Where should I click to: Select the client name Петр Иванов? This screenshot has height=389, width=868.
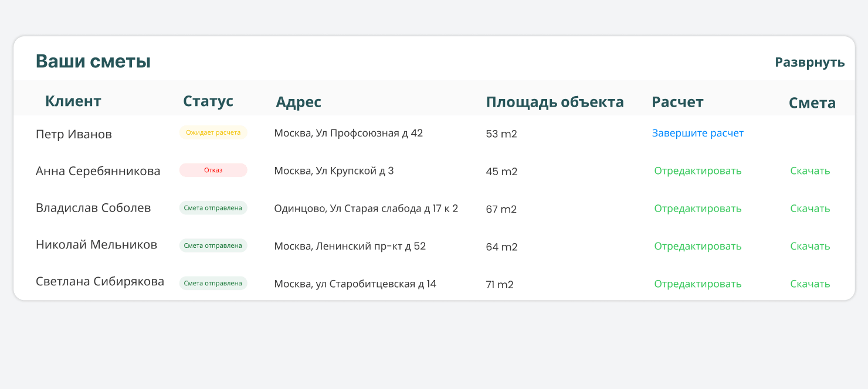[73, 134]
